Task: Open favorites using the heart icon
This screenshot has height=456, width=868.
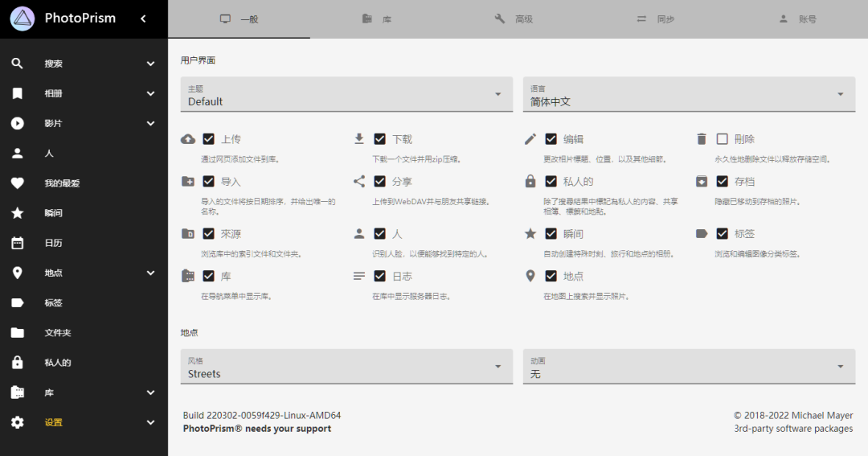Action: [18, 183]
